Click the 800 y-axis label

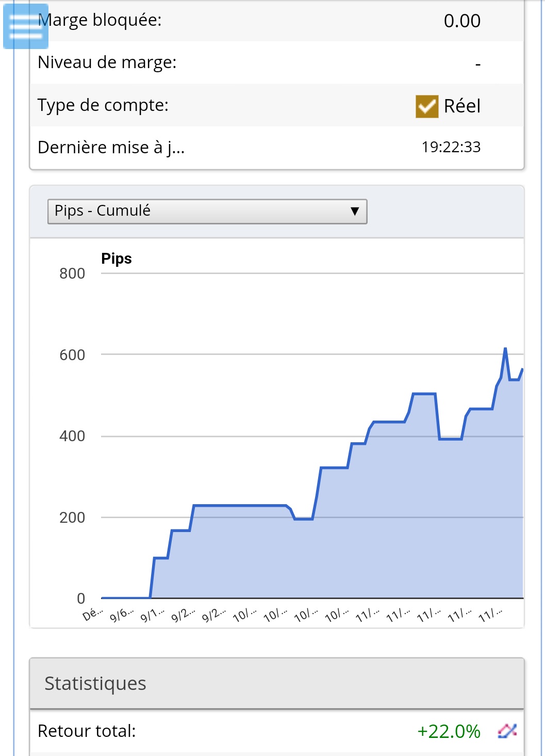coord(72,274)
